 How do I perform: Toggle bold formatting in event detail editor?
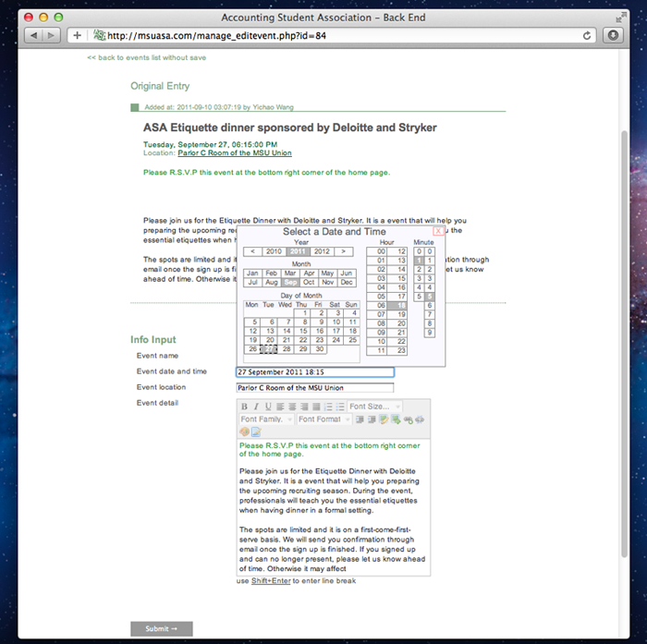245,407
